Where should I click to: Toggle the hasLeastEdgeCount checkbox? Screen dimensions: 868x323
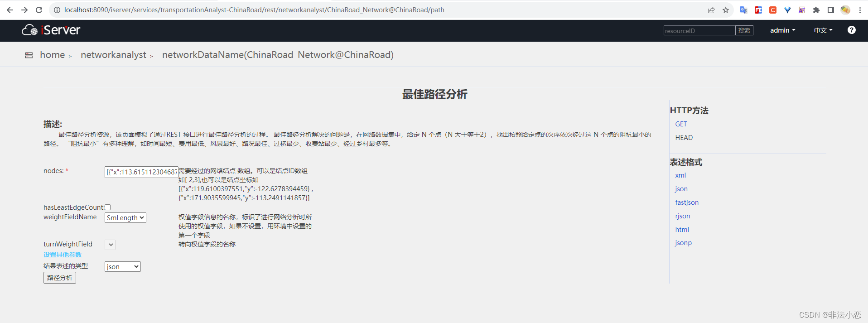pyautogui.click(x=108, y=207)
